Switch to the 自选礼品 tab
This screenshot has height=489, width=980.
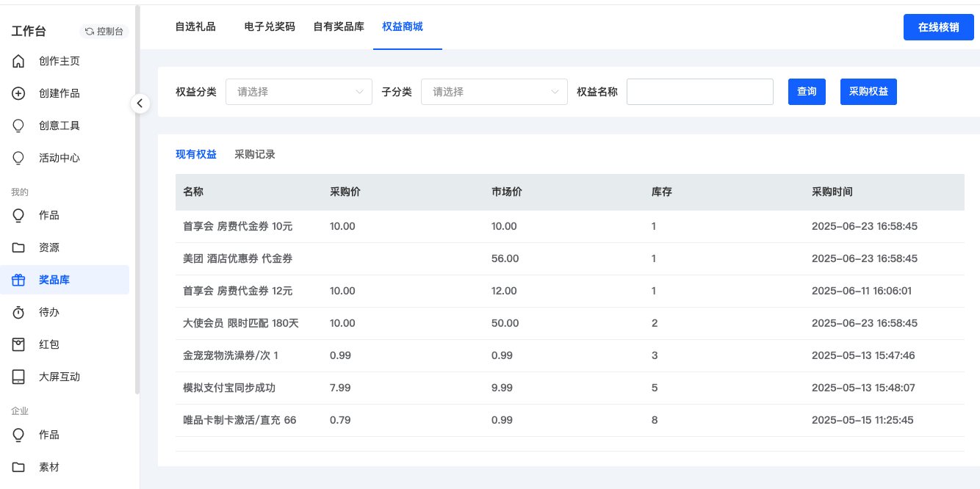(x=195, y=26)
